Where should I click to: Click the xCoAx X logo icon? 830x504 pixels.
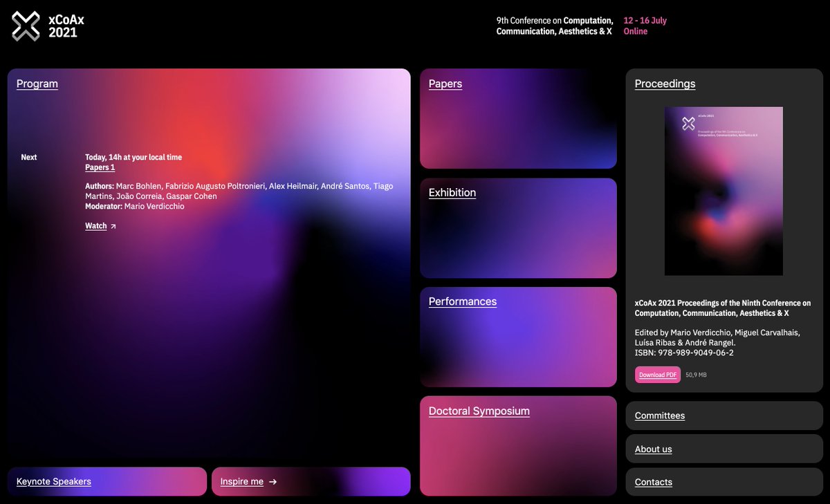click(x=26, y=26)
